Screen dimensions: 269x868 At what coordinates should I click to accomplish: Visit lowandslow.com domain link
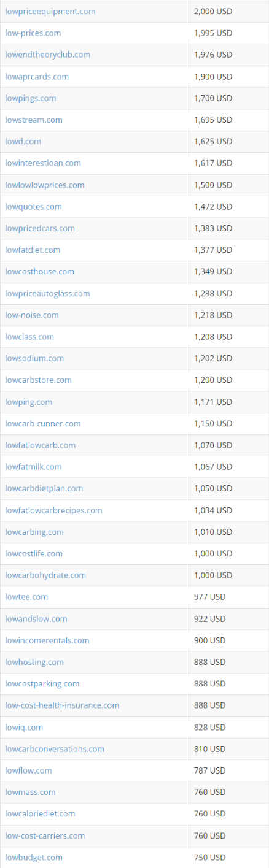(x=36, y=619)
